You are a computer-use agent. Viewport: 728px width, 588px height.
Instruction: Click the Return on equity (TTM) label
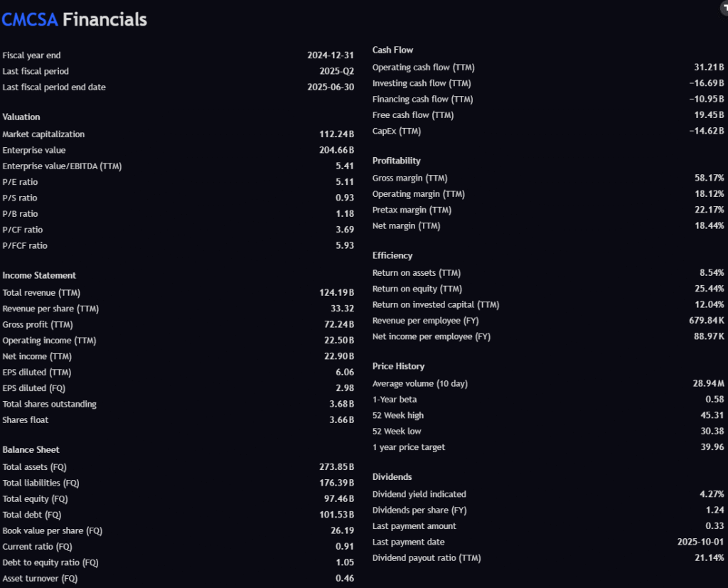[x=417, y=289]
